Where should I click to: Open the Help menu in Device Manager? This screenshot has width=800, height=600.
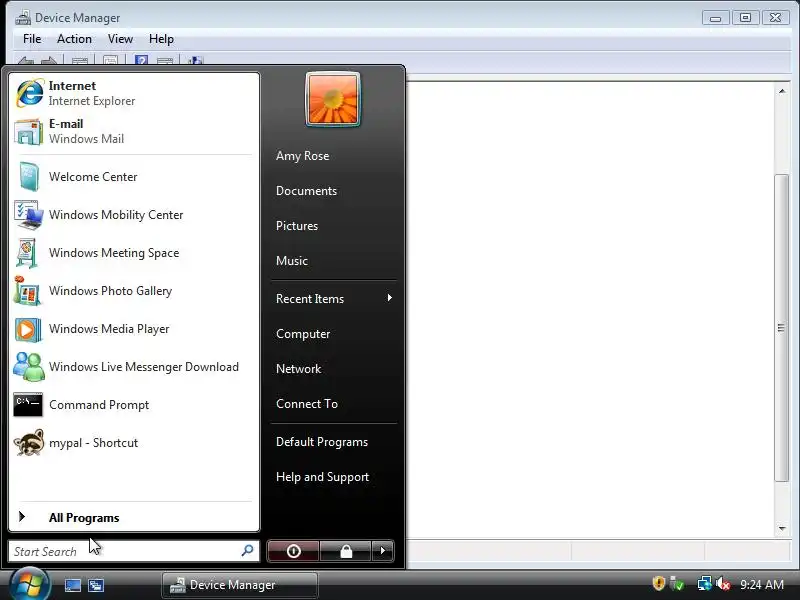coord(161,39)
